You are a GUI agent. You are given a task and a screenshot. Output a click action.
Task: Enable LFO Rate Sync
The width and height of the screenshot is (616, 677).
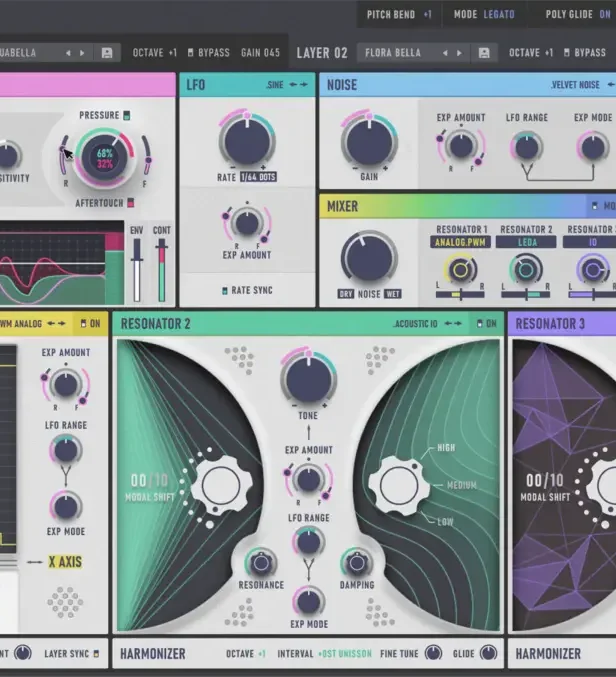coord(224,291)
